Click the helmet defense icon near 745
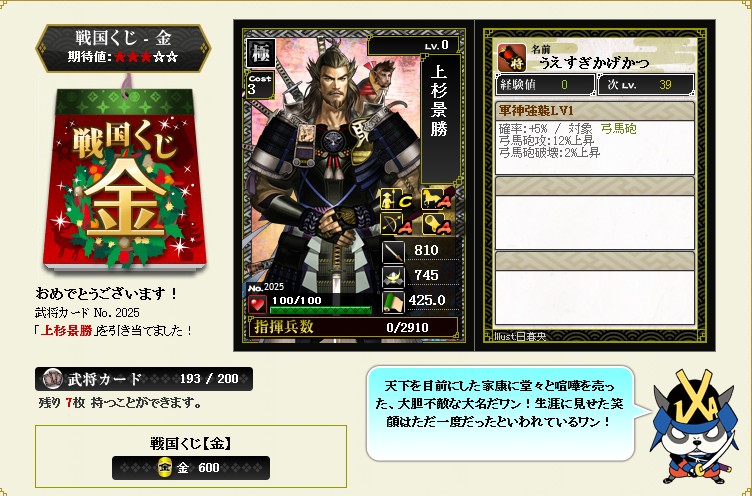 (x=393, y=276)
